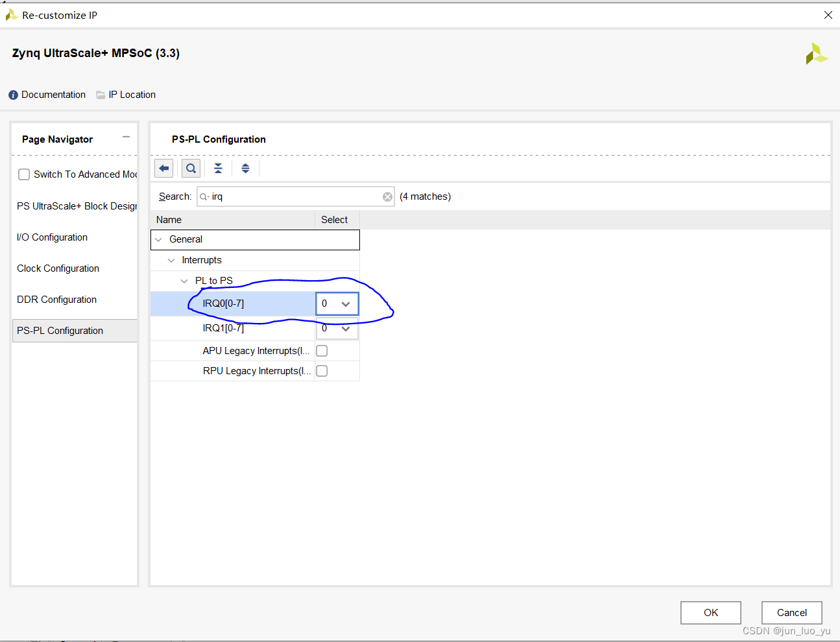Select the IRQ0[0-7] row label

[x=223, y=303]
